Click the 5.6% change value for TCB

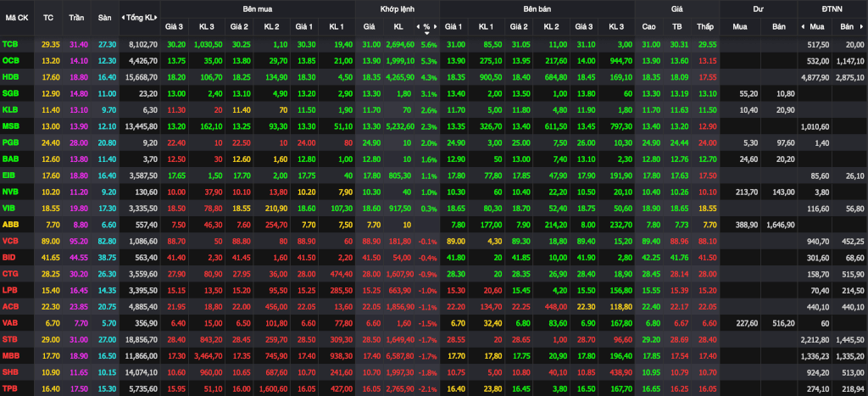[429, 44]
